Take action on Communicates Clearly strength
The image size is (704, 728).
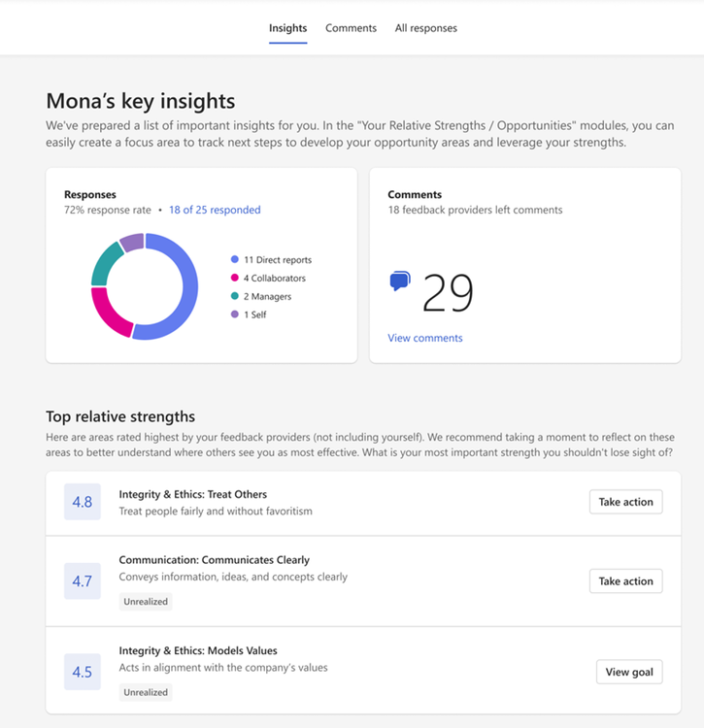(x=625, y=581)
